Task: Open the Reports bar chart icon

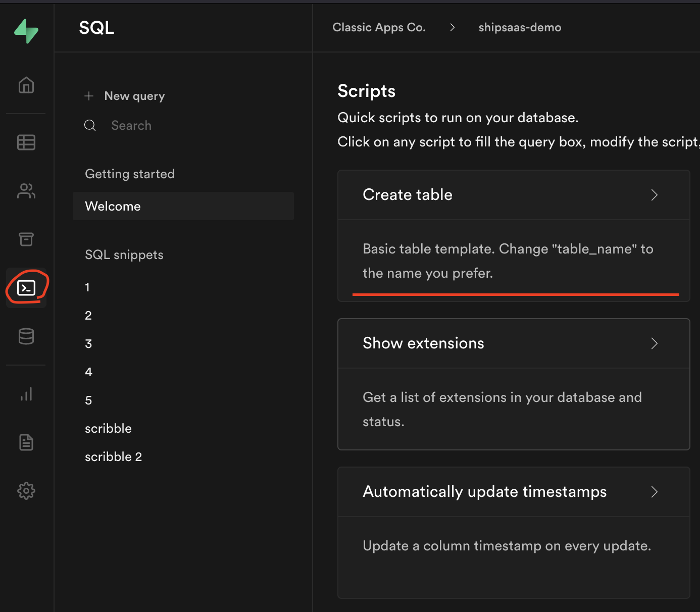Action: point(26,394)
